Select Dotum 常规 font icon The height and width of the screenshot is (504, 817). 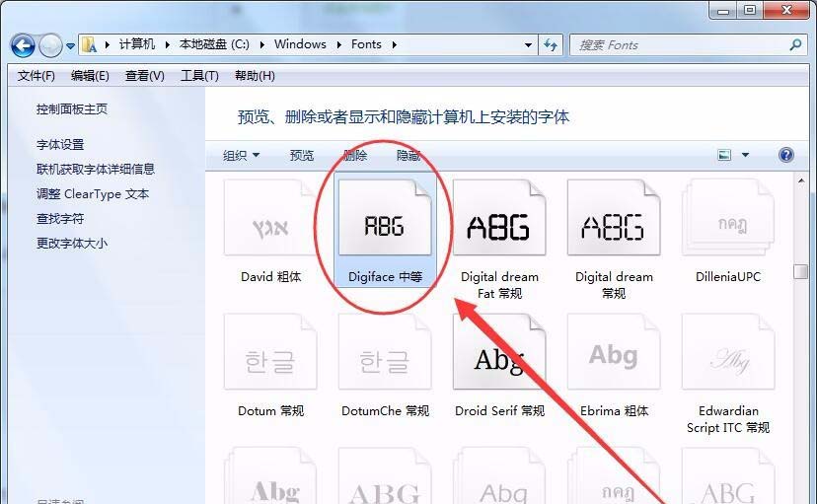pos(270,352)
